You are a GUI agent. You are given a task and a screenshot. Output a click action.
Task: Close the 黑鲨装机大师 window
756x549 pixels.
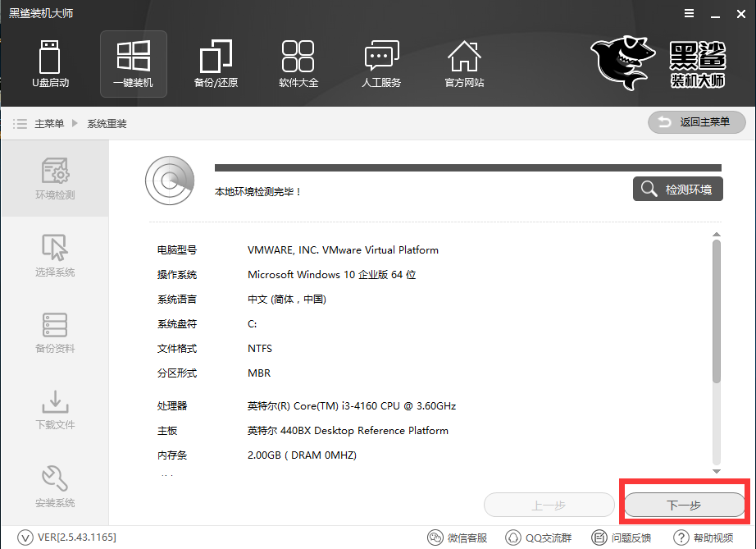(x=741, y=15)
